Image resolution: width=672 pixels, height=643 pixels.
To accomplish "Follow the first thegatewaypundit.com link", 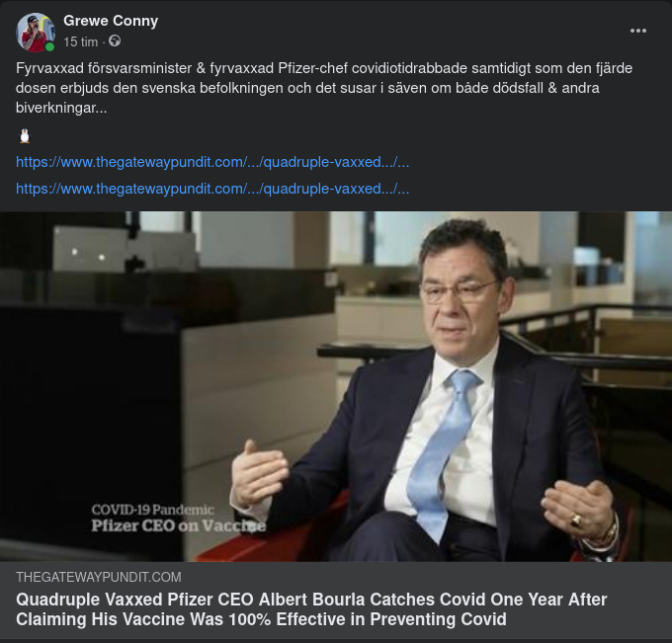I will click(x=212, y=162).
